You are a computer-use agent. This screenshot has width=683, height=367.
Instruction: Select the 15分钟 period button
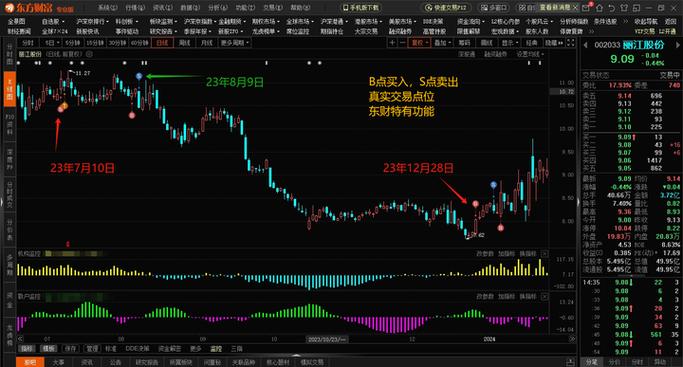click(95, 43)
